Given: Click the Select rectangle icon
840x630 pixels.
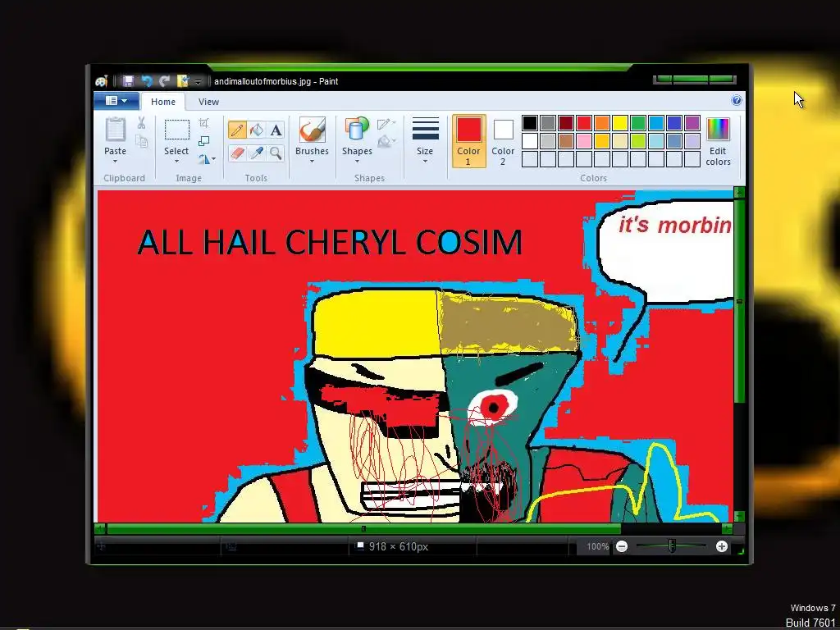Looking at the screenshot, I should point(177,130).
